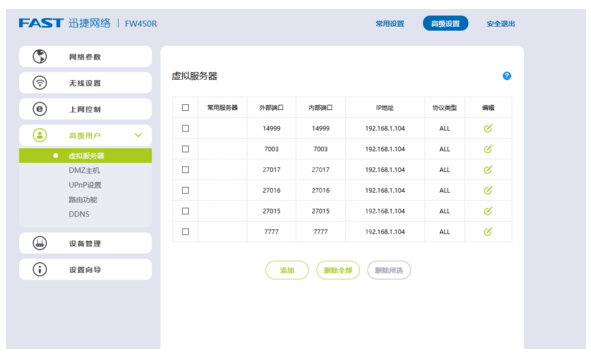This screenshot has height=364, width=591.
Task: Click the FW450R model label
Action: (x=141, y=24)
